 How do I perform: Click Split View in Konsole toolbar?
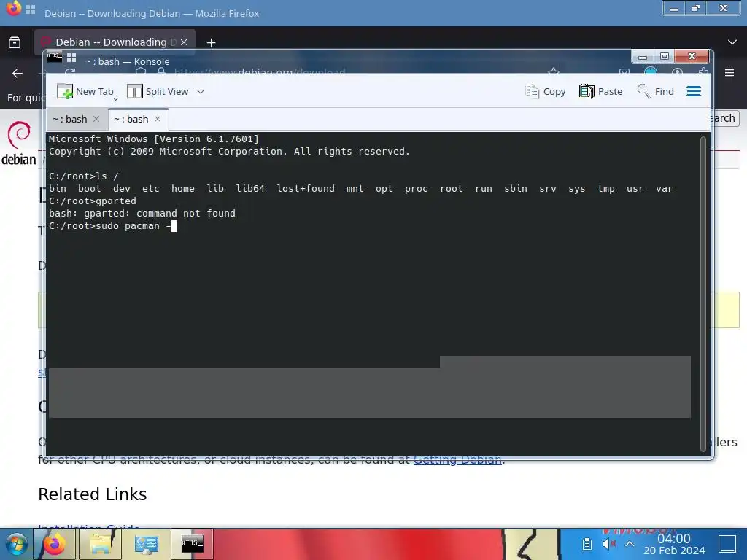[x=158, y=91]
